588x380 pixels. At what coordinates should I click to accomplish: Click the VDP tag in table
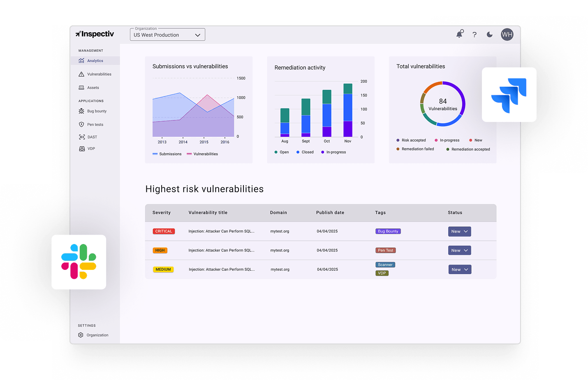tap(382, 273)
